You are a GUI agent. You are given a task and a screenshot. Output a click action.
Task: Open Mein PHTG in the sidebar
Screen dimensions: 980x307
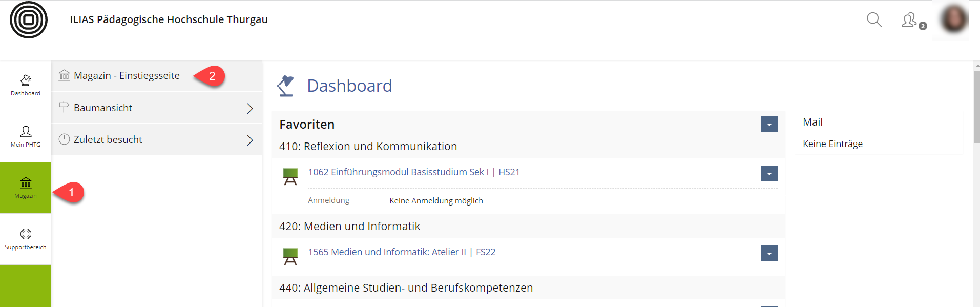pyautogui.click(x=26, y=136)
